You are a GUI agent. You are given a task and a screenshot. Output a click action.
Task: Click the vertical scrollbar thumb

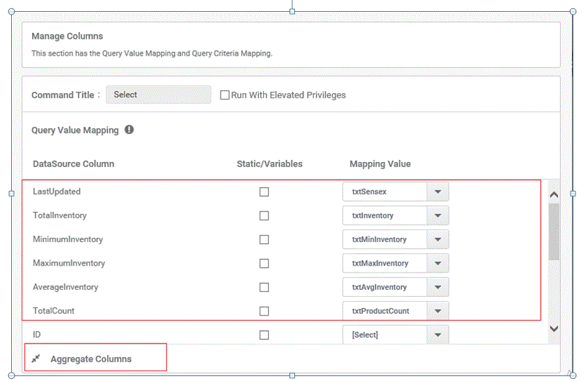tap(554, 232)
